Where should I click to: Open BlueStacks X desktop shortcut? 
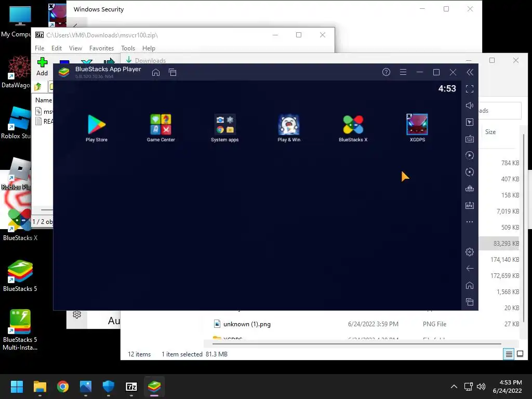click(x=20, y=224)
